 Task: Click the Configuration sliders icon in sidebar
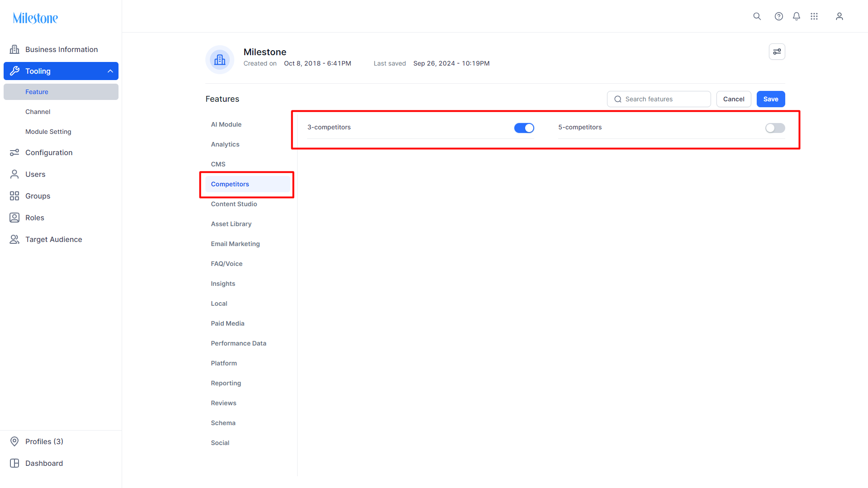tap(14, 152)
